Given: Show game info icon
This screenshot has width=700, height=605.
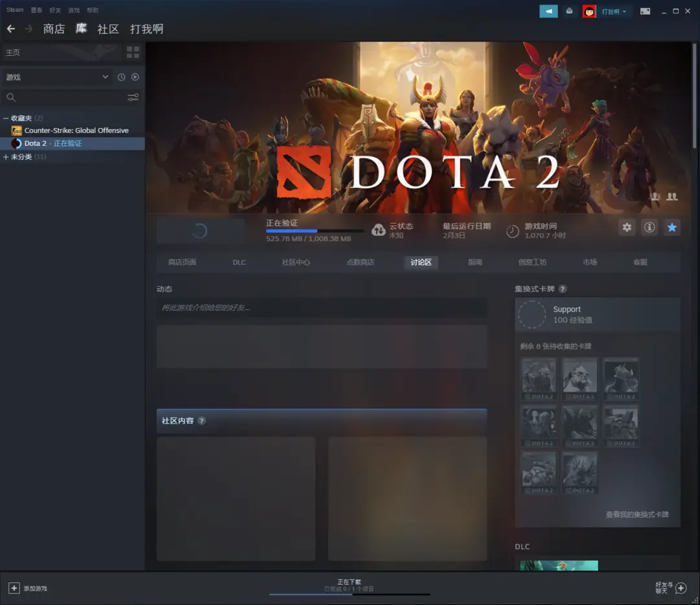Looking at the screenshot, I should click(x=649, y=227).
